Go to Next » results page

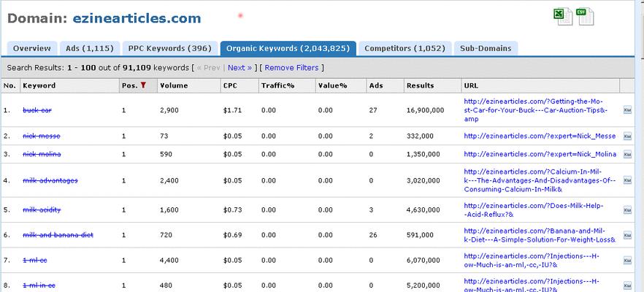point(239,68)
